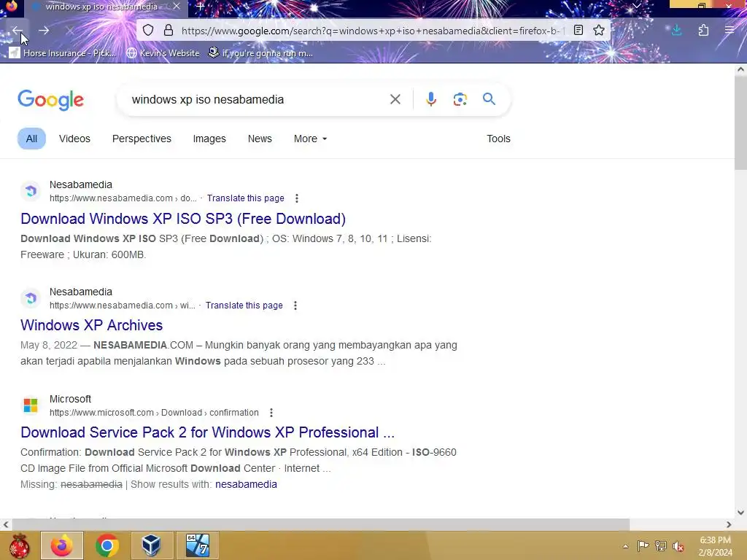Open options for Download Windows XP ISO result

[297, 198]
